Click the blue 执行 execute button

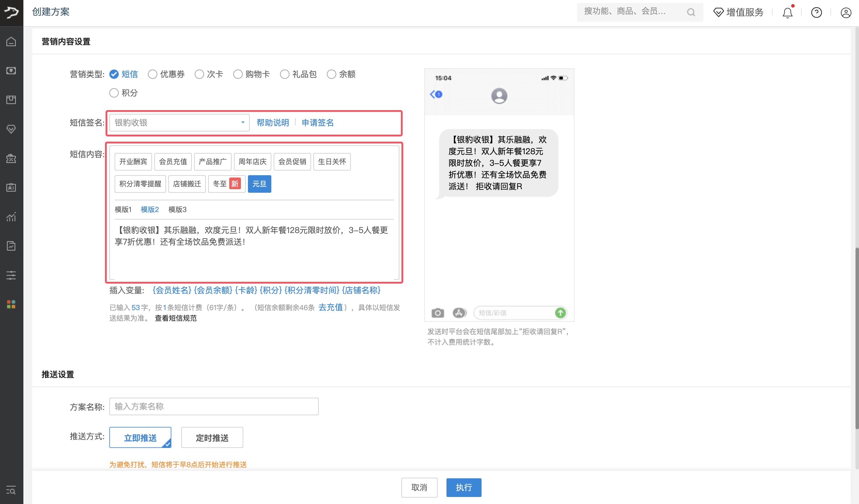coord(464,488)
